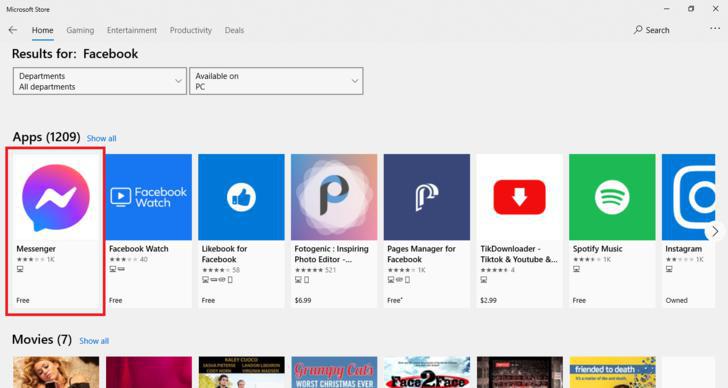Image resolution: width=728 pixels, height=388 pixels.
Task: Open the Grumpy Cat's Worst Christmas Ever thumbnail
Action: 334,372
